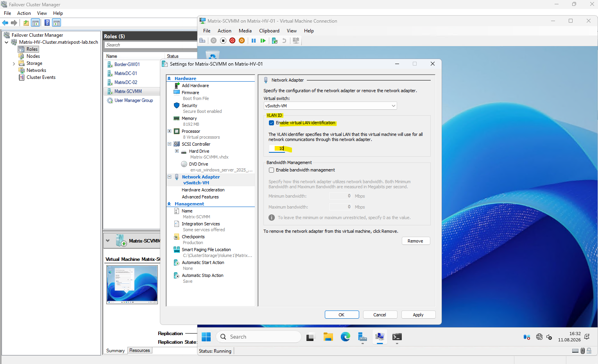
Task: Open Failover Cluster Manager File menu
Action: coord(7,13)
